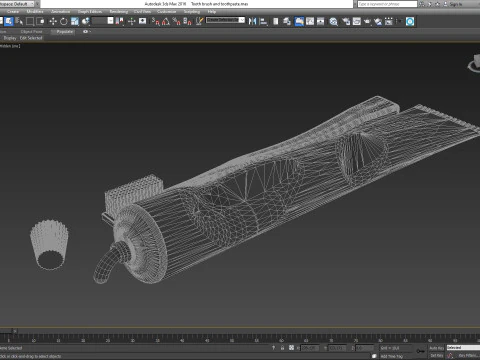480x360 pixels.
Task: Open the Help menu
Action: [x=212, y=12]
